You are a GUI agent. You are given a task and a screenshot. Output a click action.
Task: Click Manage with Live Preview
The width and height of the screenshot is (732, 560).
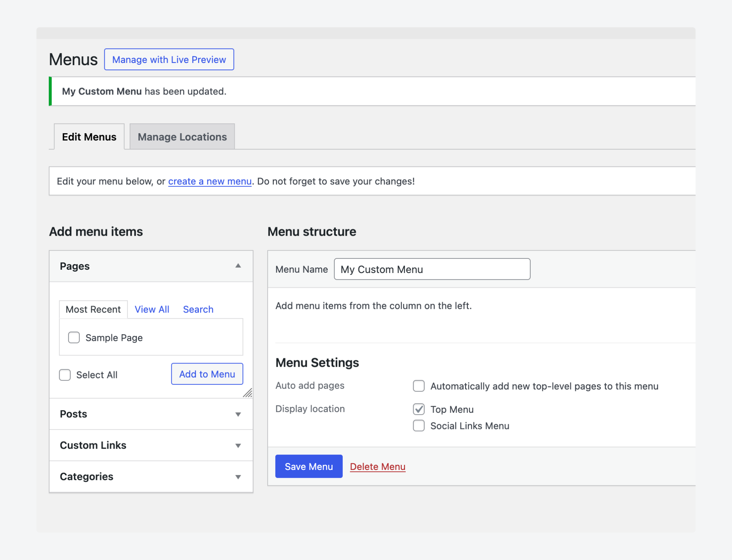pyautogui.click(x=169, y=59)
